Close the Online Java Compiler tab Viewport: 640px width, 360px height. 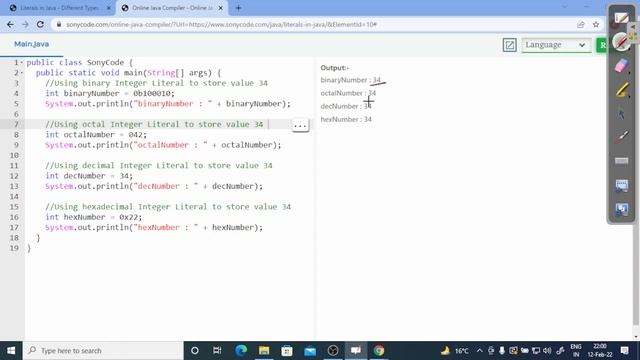tap(220, 8)
